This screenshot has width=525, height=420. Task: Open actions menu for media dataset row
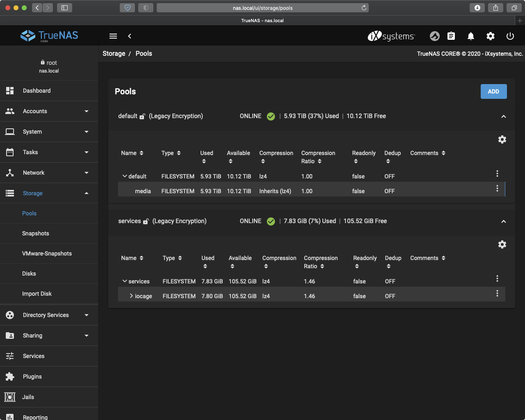497,188
